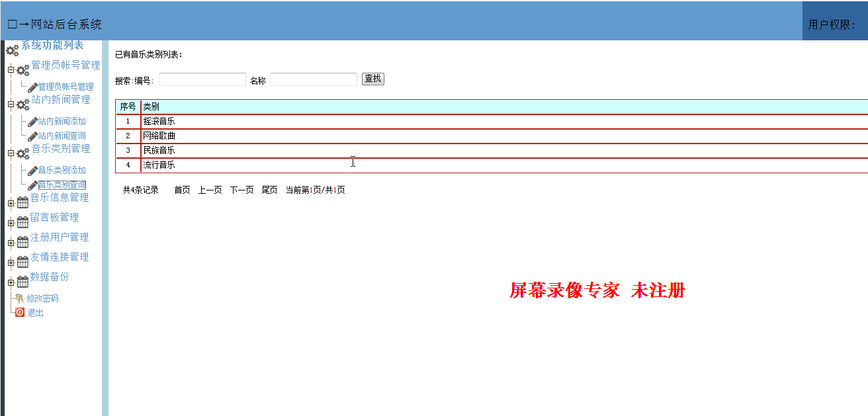The height and width of the screenshot is (416, 868).
Task: Click the red 退出 exit icon
Action: [x=20, y=313]
